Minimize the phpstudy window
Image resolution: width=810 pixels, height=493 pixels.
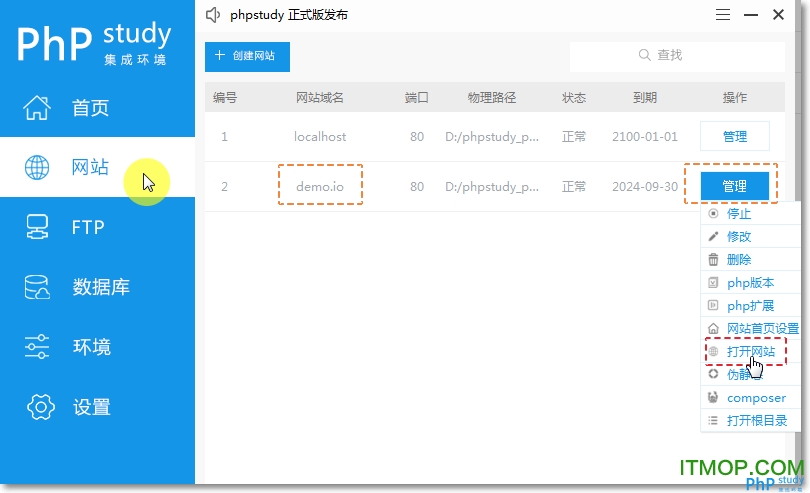[x=751, y=15]
